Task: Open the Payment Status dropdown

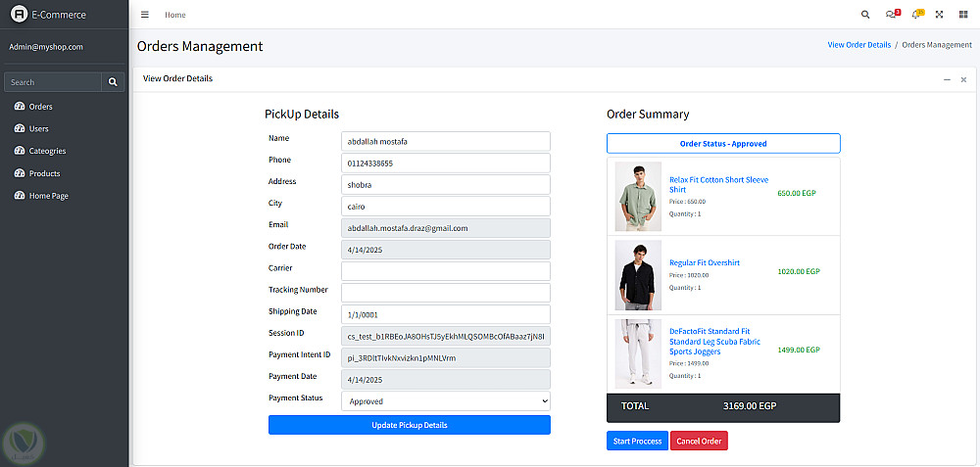Action: pos(446,401)
